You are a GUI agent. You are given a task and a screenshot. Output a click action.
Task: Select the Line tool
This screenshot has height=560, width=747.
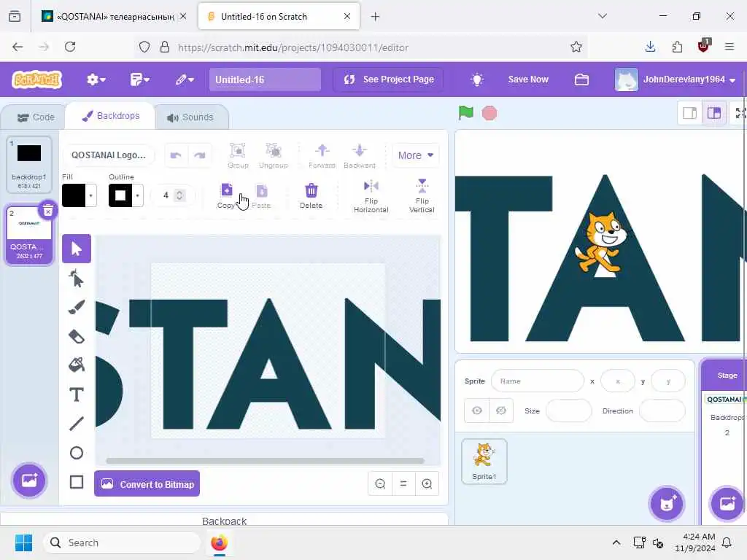(x=76, y=424)
